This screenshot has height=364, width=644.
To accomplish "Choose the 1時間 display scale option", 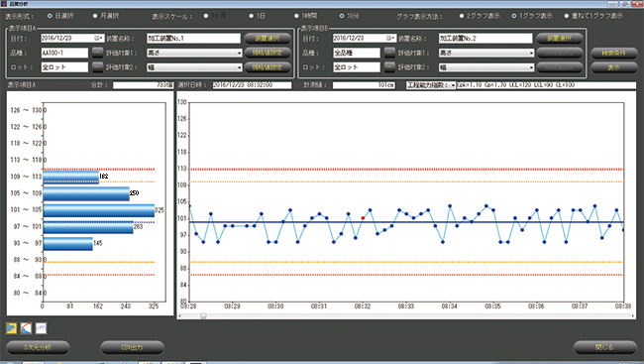I will [296, 16].
